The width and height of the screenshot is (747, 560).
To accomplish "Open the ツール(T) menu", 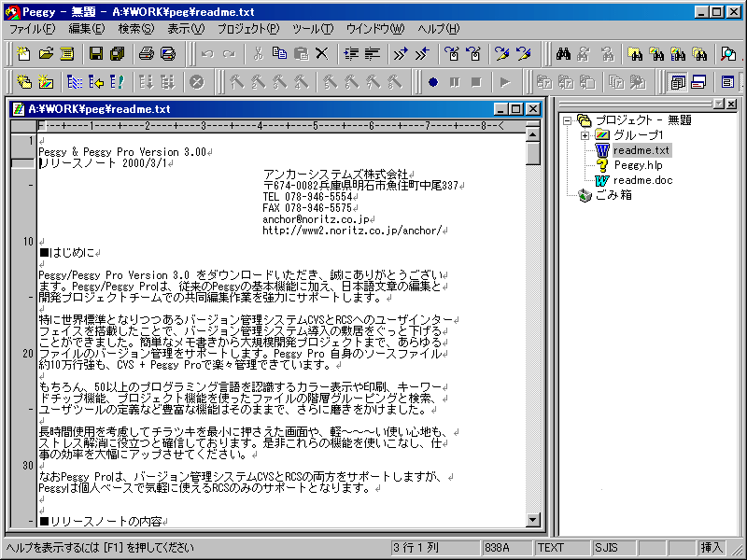I will coord(313,29).
